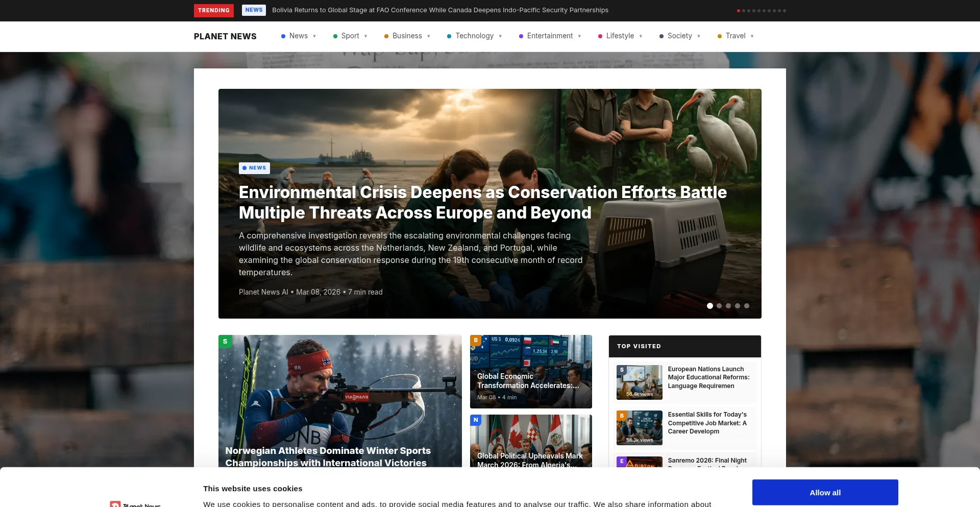Select the third hero carousel dot
The width and height of the screenshot is (980, 507).
[x=728, y=306]
